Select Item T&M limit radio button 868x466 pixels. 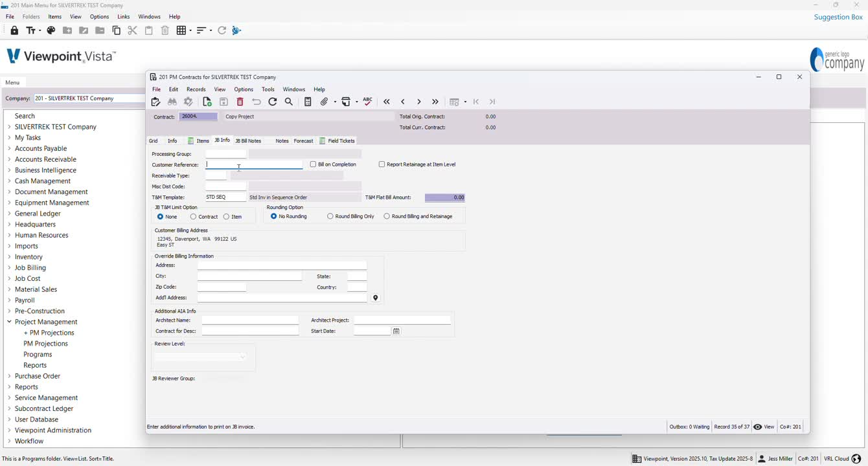point(227,217)
